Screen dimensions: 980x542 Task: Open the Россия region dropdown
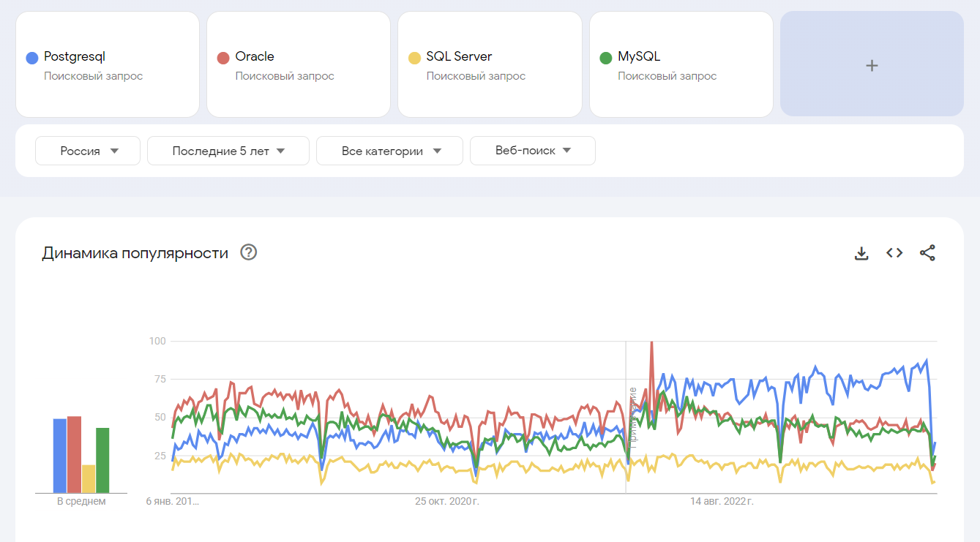click(88, 151)
